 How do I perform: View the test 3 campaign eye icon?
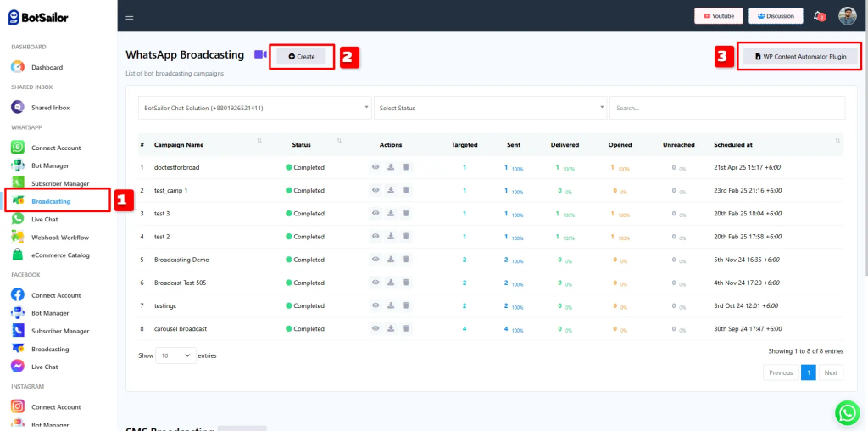tap(376, 213)
